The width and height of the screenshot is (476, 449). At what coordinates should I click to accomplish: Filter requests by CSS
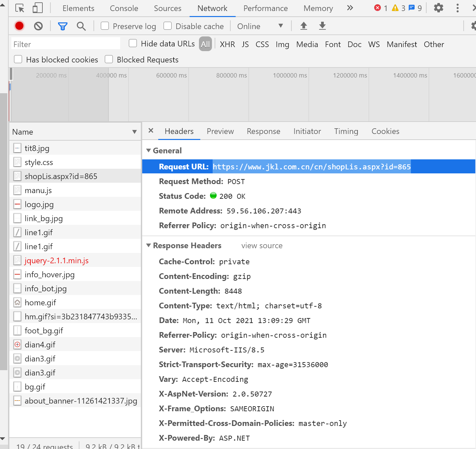pyautogui.click(x=262, y=44)
